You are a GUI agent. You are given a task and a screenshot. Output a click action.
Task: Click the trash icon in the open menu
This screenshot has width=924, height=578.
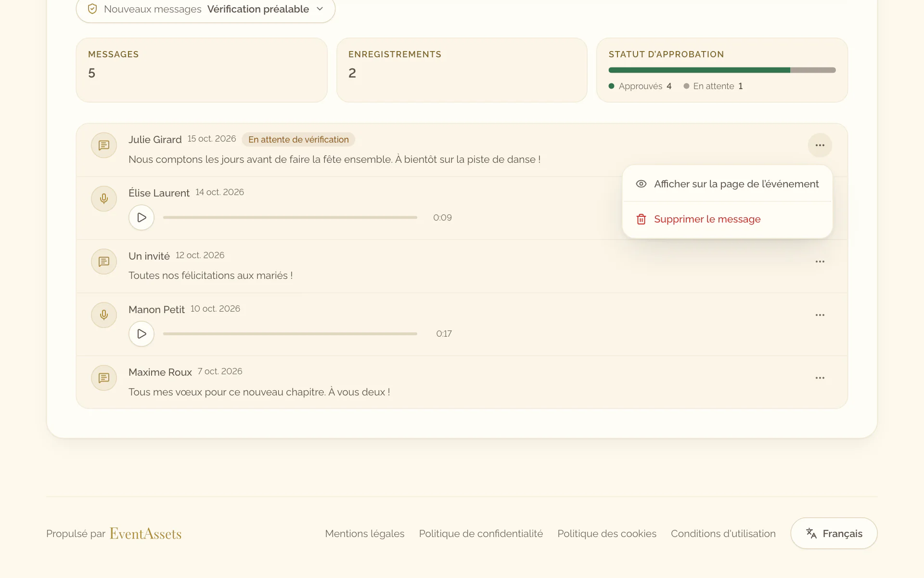point(641,219)
